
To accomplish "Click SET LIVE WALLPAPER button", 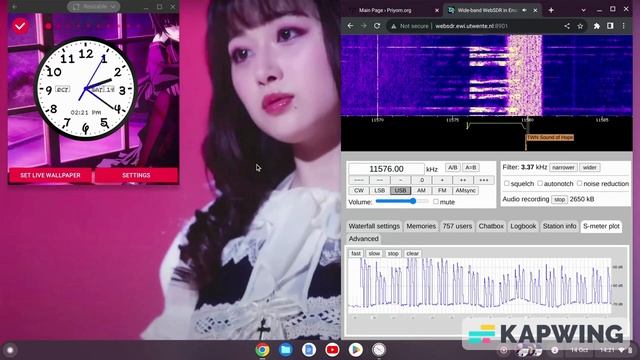I will 50,175.
